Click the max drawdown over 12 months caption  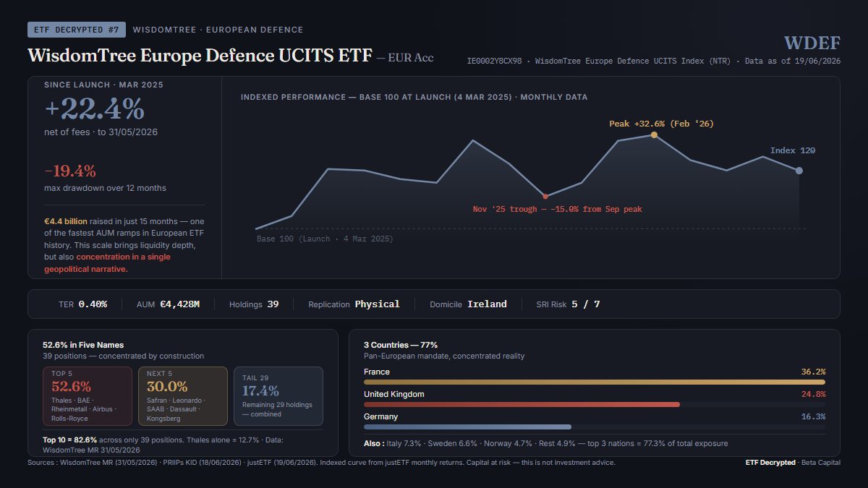point(105,188)
